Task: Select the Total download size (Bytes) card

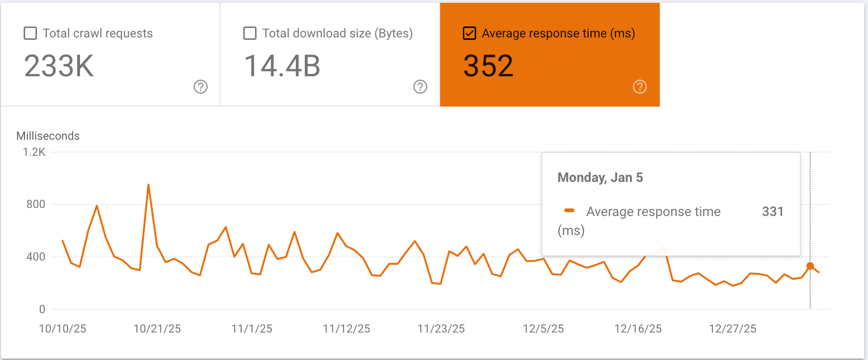Action: point(330,54)
